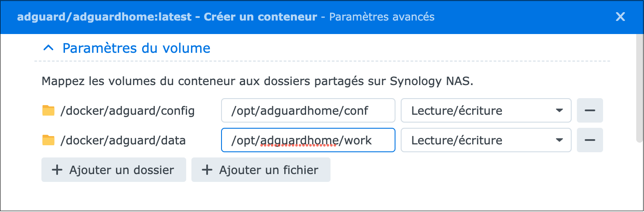The height and width of the screenshot is (212, 644).
Task: Select the /docker/adguard/config folder path
Action: (127, 111)
